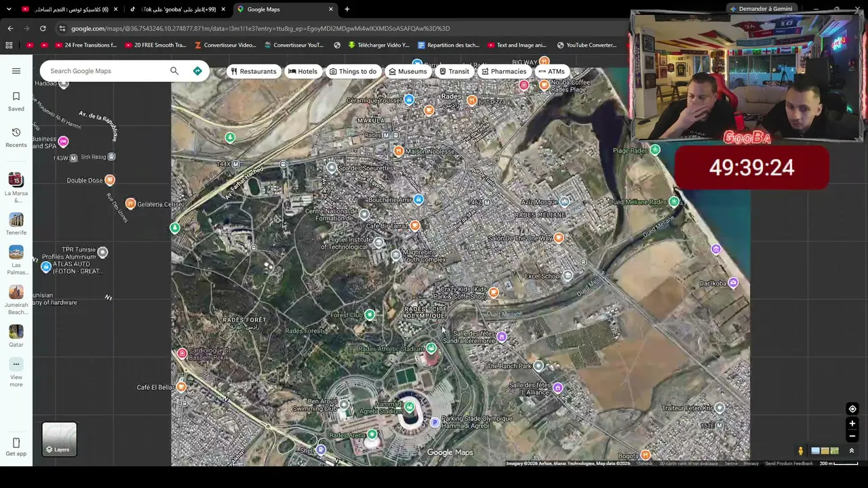Filter map by Hotels

[x=302, y=71]
